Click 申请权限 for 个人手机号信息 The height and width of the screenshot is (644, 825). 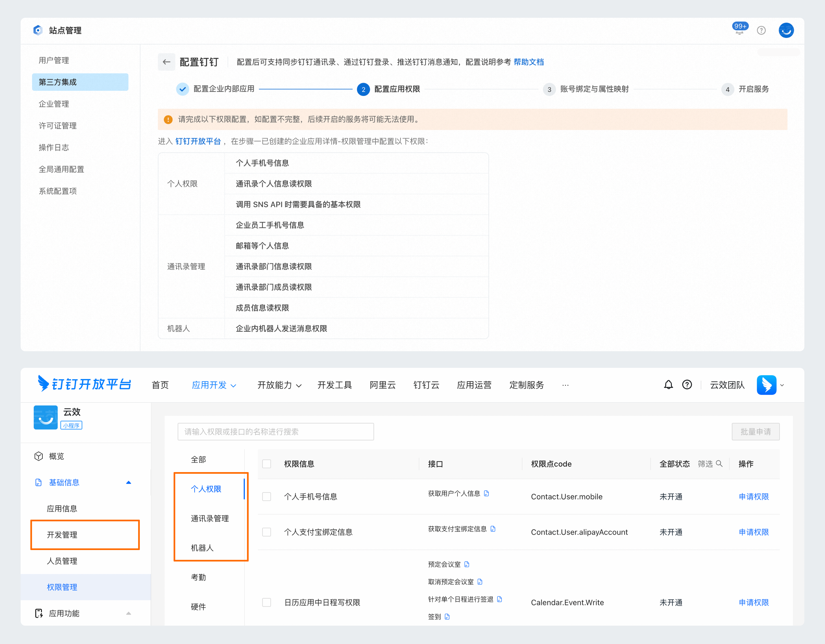(754, 497)
